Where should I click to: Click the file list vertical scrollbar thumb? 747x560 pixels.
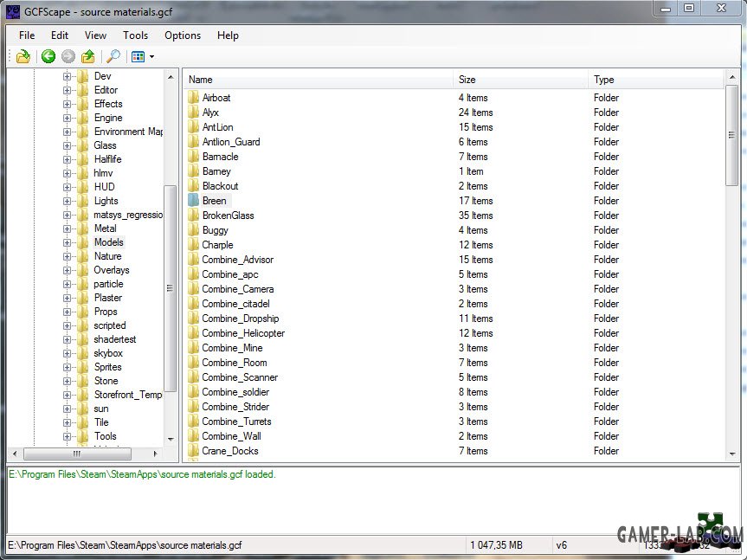[732, 136]
